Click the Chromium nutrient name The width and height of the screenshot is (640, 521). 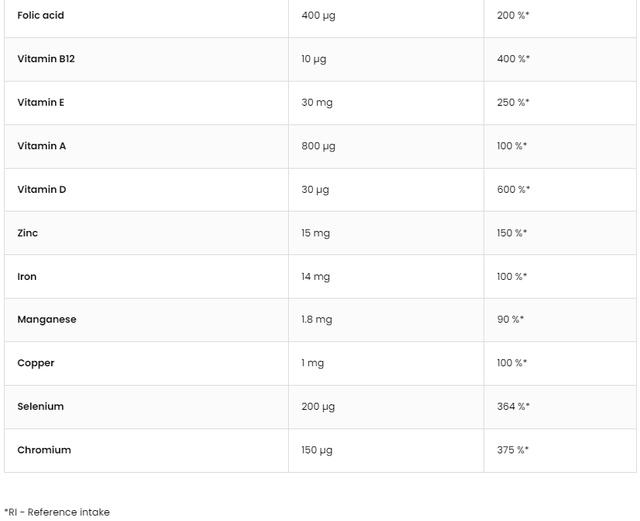click(44, 450)
